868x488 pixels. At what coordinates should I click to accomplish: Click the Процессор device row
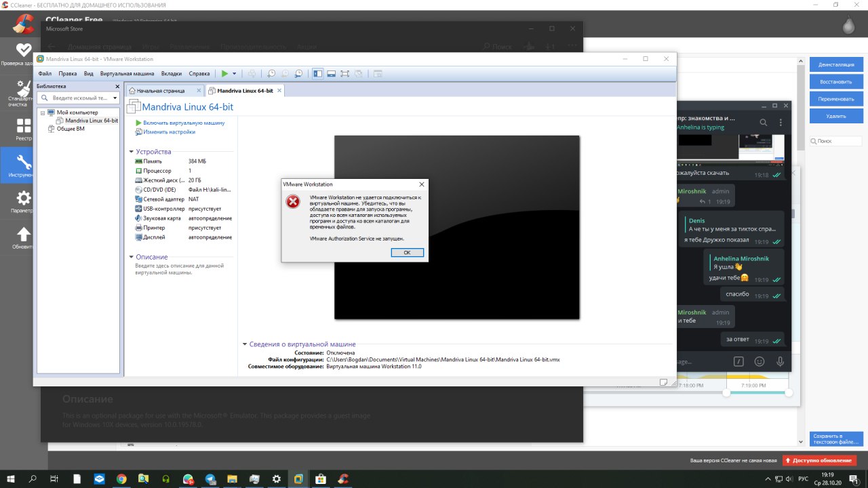coord(183,171)
